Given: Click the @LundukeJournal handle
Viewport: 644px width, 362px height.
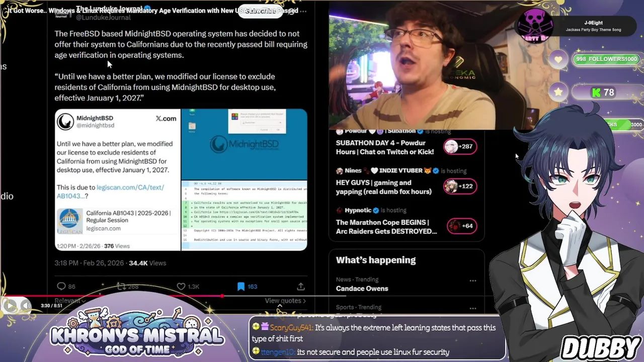Looking at the screenshot, I should click(x=103, y=17).
